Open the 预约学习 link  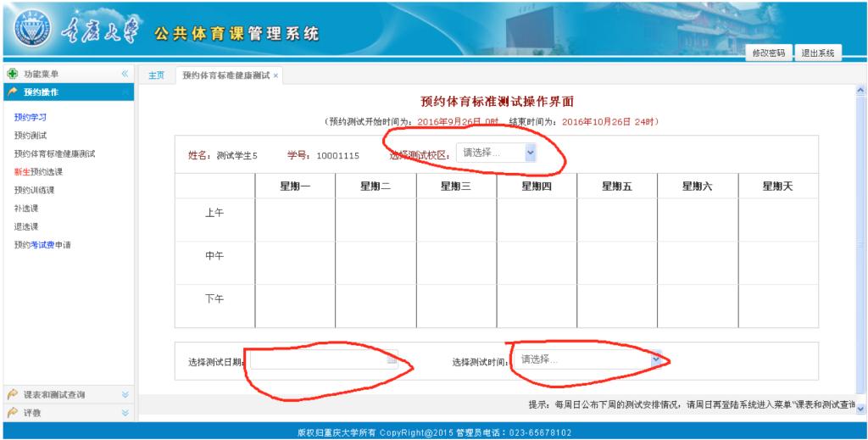31,117
